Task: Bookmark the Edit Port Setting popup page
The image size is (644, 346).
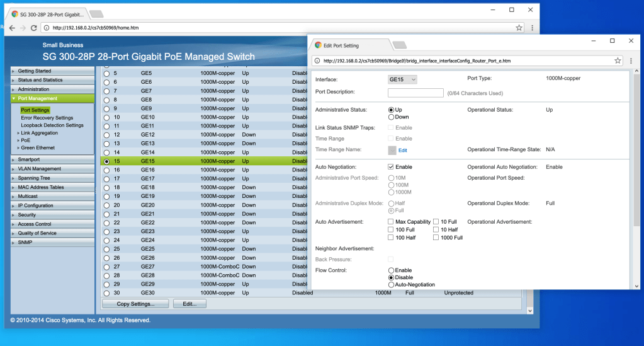Action: [x=618, y=61]
